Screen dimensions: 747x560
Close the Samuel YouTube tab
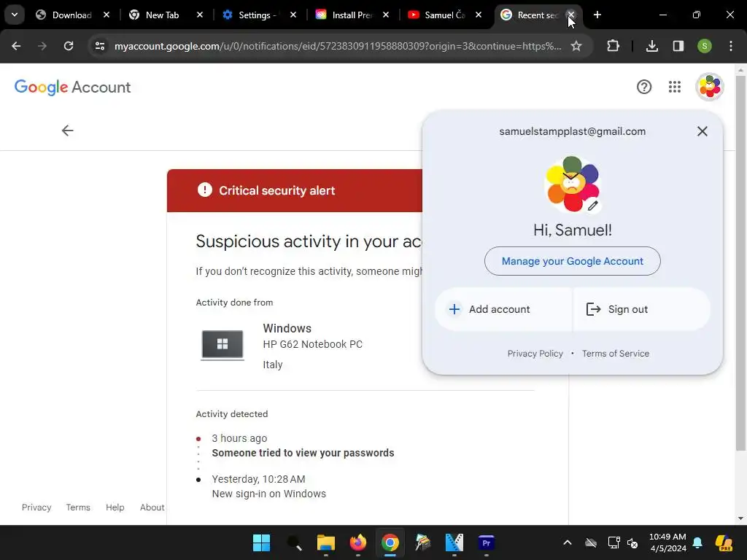point(479,15)
